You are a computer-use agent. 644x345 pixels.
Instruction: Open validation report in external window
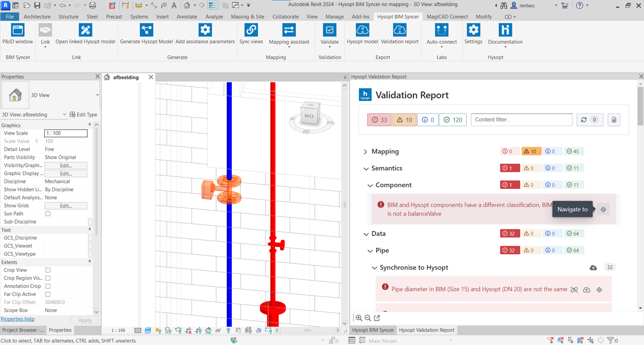tap(377, 318)
